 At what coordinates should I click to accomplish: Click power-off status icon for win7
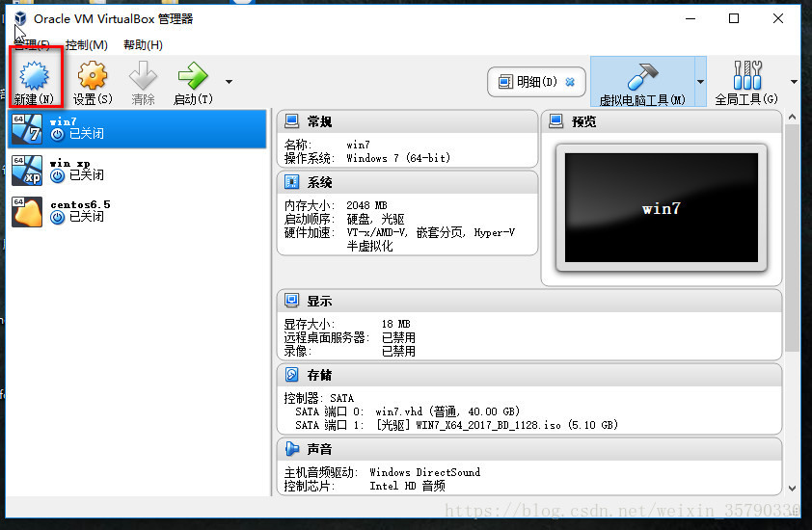[x=58, y=134]
